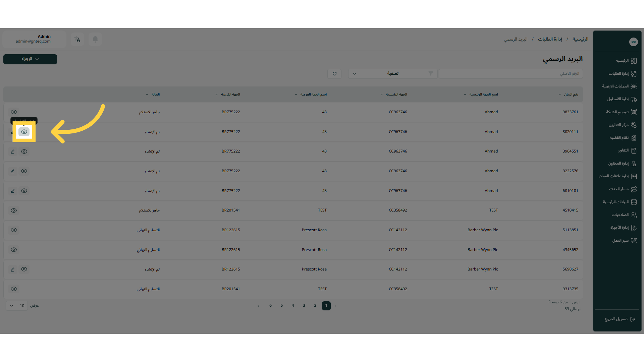644x362 pixels.
Task: Click the سير العمل sidebar icon
Action: (634, 240)
